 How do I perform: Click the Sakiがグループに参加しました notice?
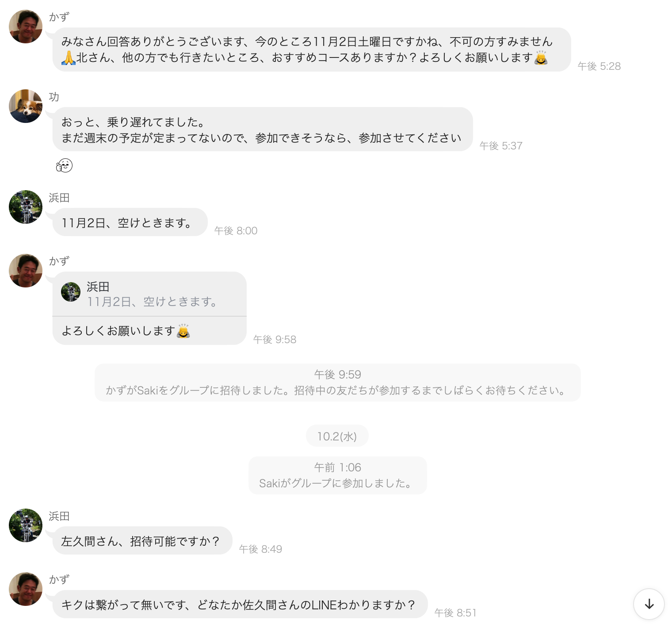pos(337,475)
